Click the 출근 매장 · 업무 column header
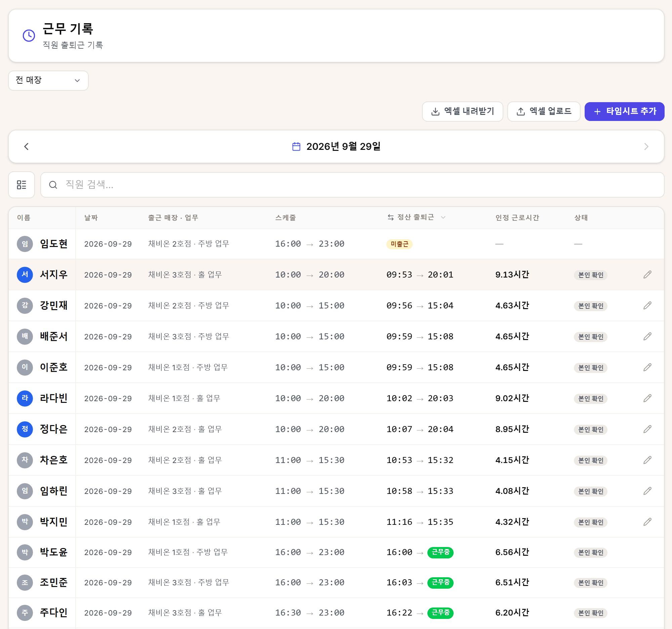 point(173,218)
